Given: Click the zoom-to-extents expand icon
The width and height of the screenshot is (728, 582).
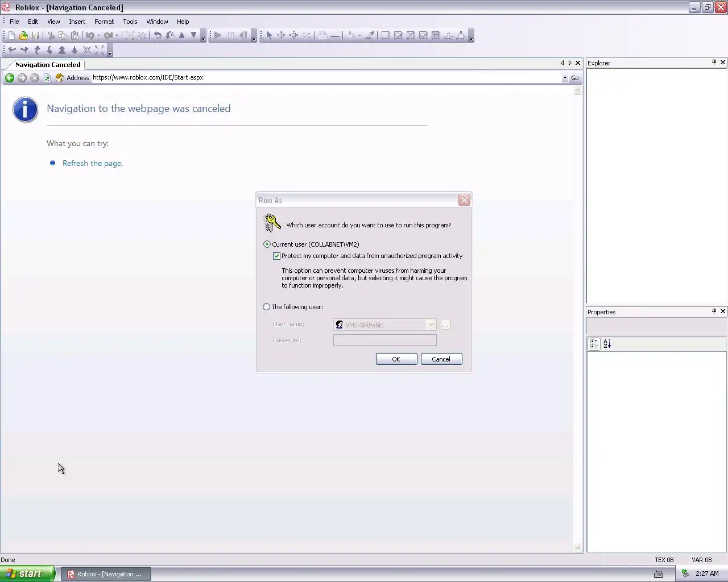Looking at the screenshot, I should click(100, 50).
